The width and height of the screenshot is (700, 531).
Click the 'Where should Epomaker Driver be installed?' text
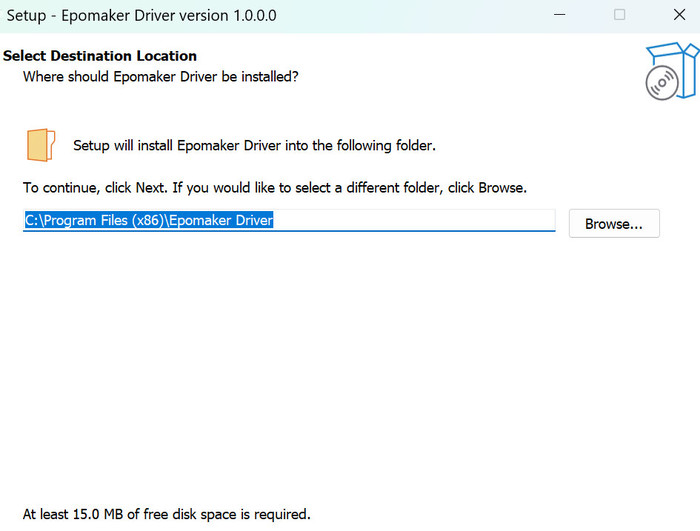pos(160,76)
